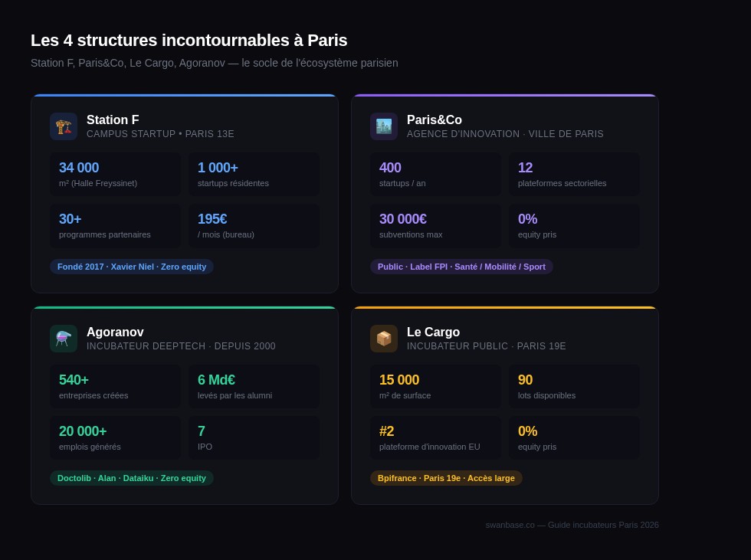The height and width of the screenshot is (560, 751).
Task: Click the 12 plateformes sectorielles tile
Action: pos(574,174)
